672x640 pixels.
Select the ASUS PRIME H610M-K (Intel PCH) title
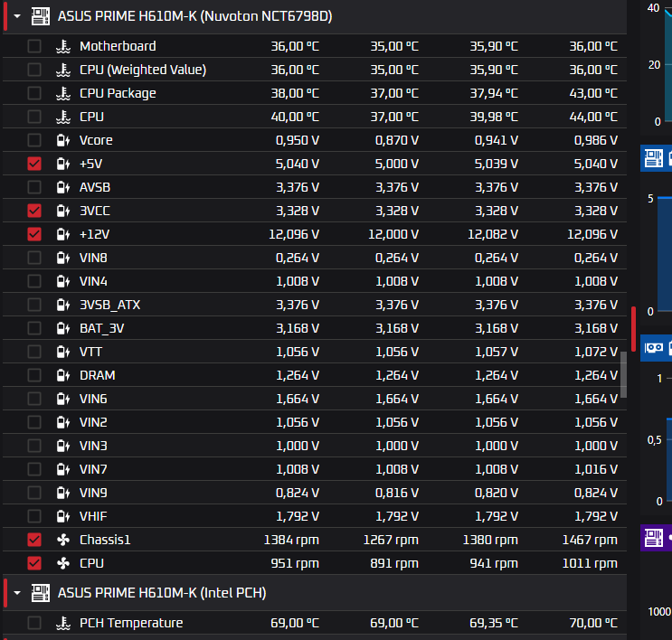pos(162,593)
